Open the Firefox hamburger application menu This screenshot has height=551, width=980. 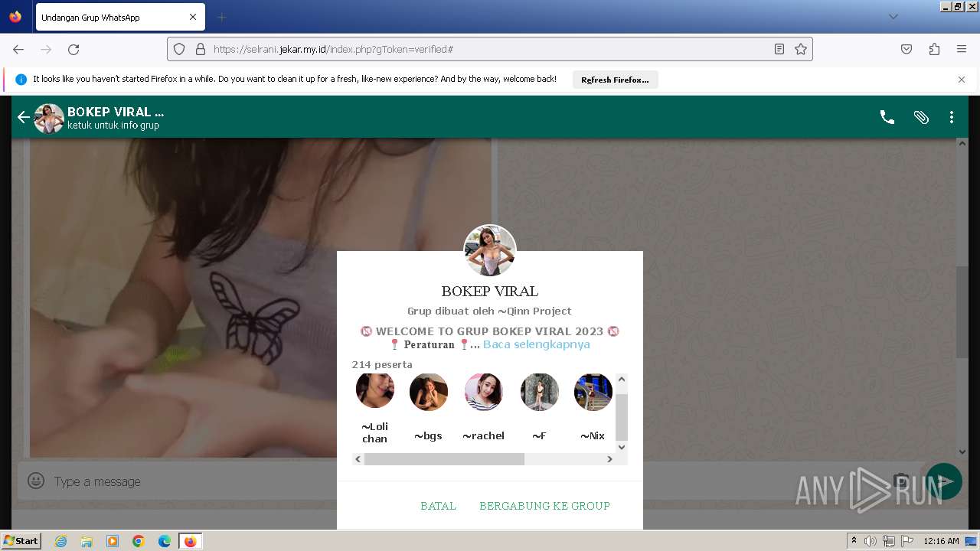[x=962, y=49]
